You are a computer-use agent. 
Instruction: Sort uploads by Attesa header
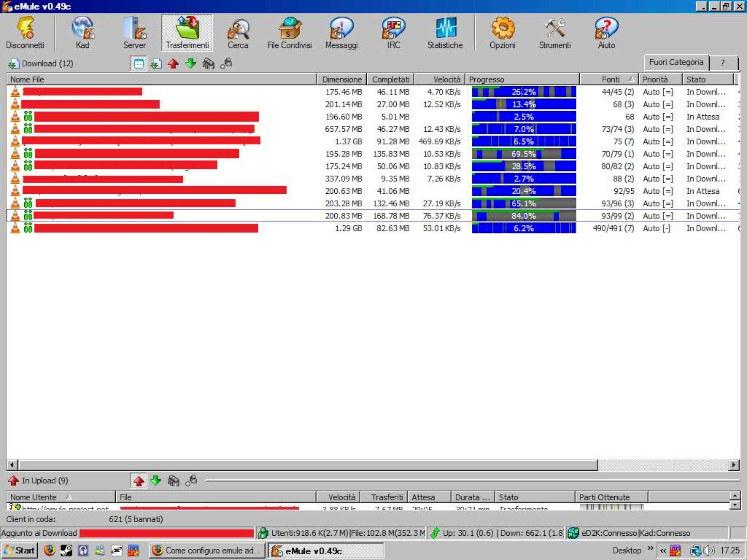[x=429, y=497]
